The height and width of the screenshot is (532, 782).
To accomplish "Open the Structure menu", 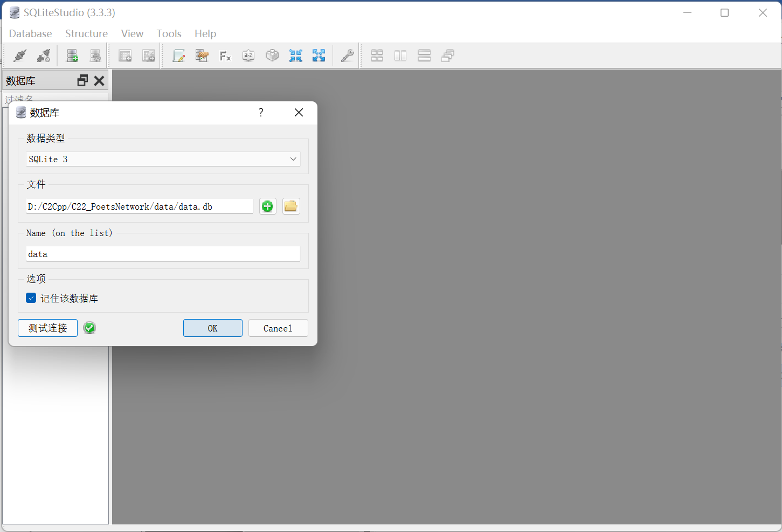I will coord(86,33).
